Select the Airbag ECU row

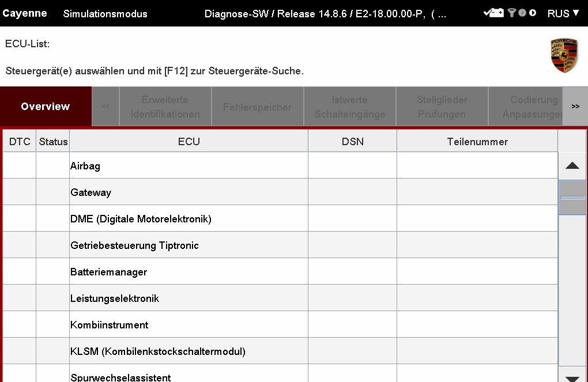point(189,166)
